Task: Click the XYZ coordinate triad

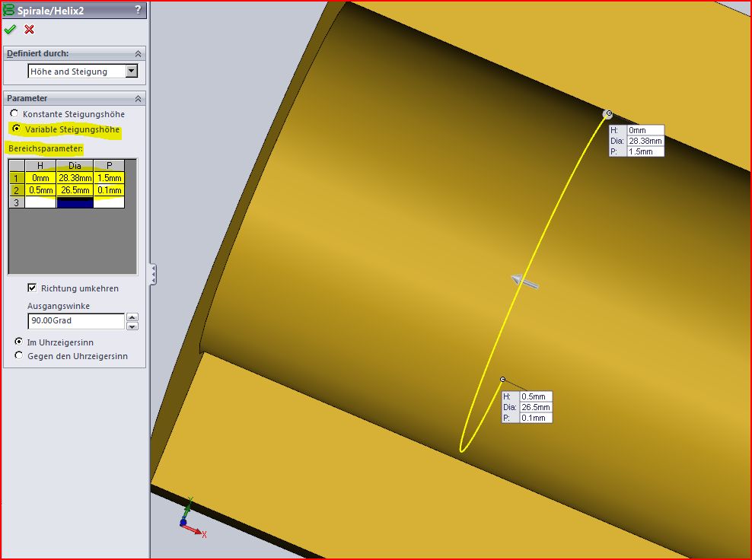Action: 193,519
